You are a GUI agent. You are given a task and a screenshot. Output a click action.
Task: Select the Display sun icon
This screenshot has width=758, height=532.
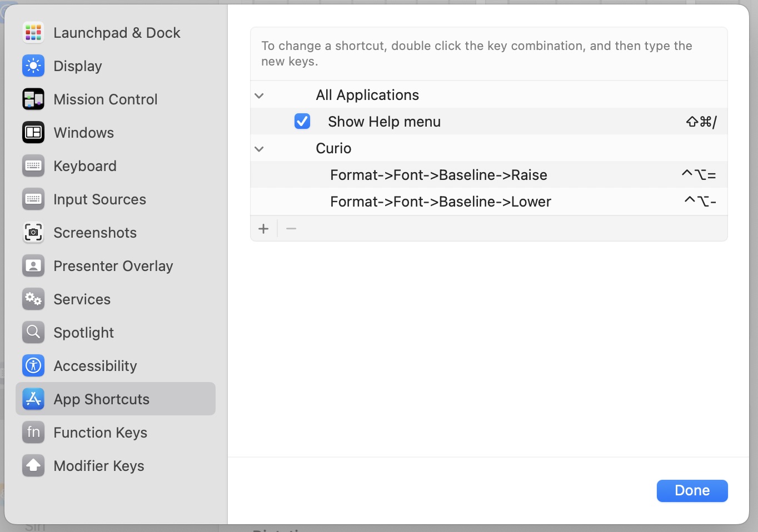point(33,66)
